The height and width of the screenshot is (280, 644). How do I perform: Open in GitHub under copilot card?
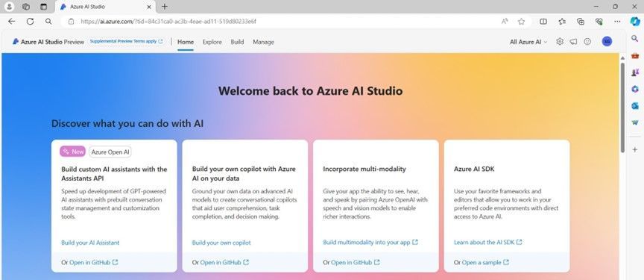click(x=224, y=262)
